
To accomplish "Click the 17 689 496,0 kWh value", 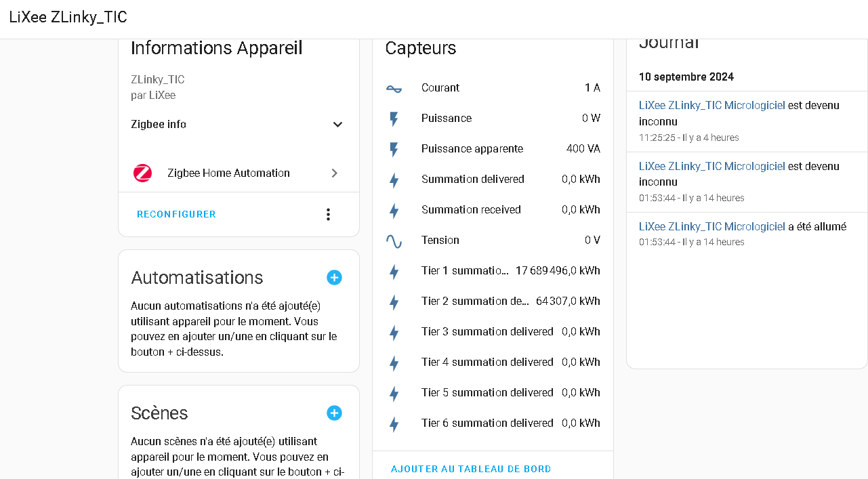I will click(x=558, y=271).
